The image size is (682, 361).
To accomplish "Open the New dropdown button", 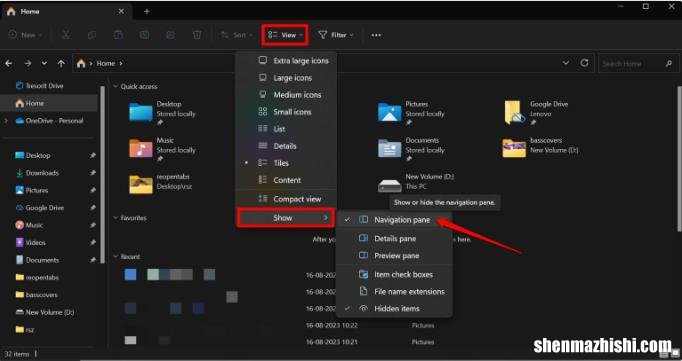I will point(25,35).
